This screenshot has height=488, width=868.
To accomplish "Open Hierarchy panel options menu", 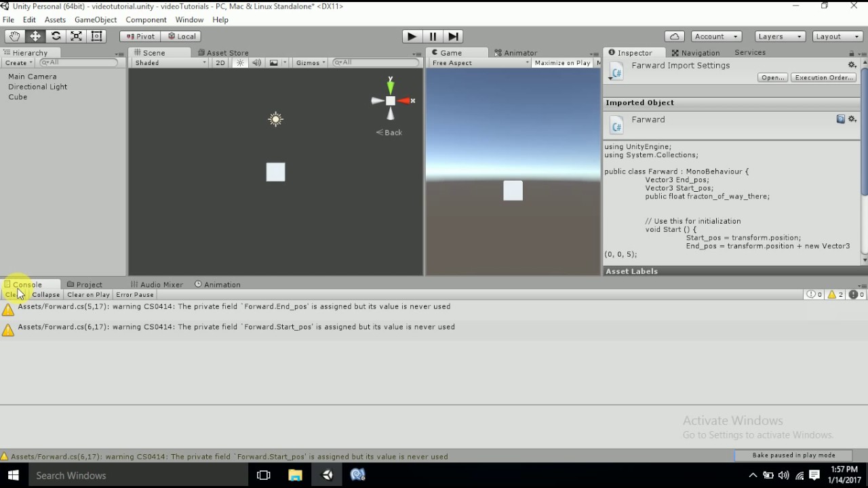I will click(119, 54).
